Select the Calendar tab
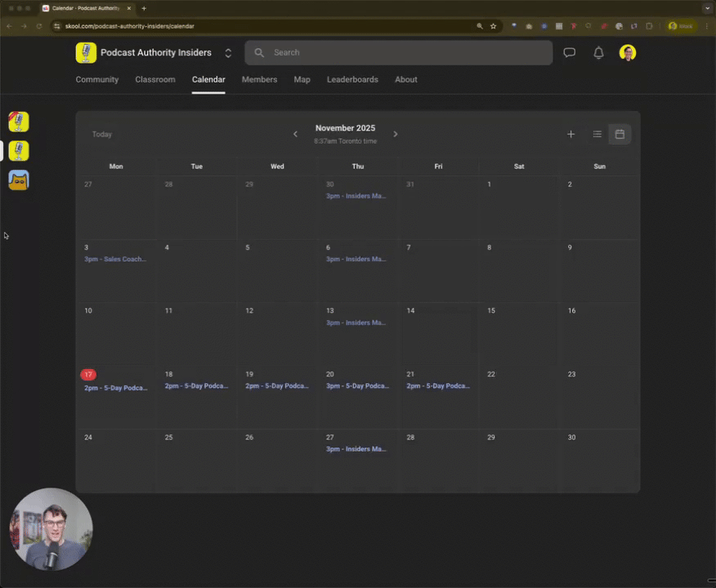This screenshot has height=588, width=716. pos(208,79)
